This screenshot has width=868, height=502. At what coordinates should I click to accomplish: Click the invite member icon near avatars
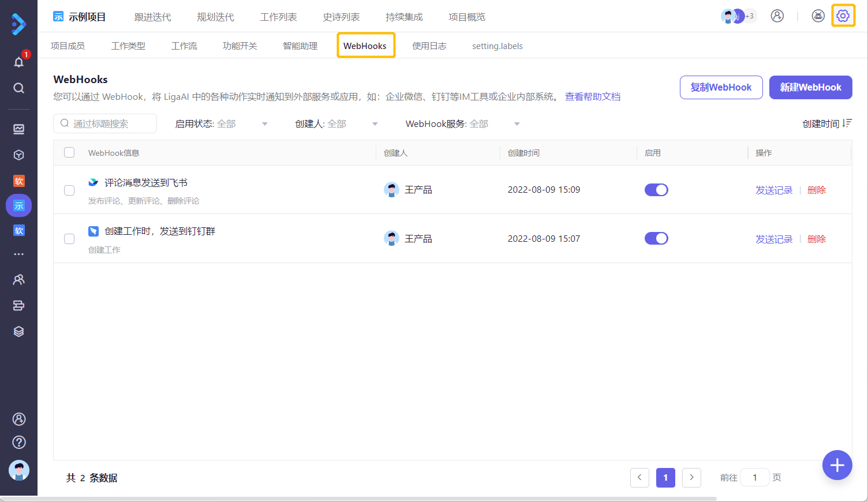(x=777, y=16)
